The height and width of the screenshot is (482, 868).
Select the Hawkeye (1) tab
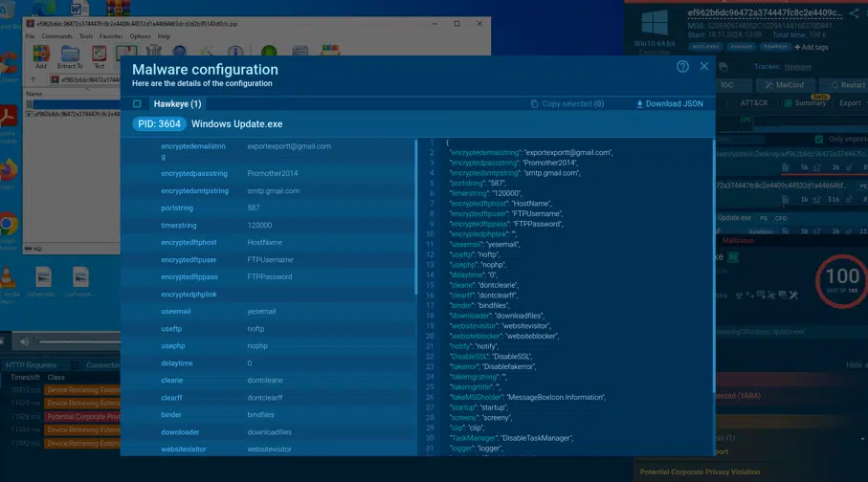[x=177, y=103]
